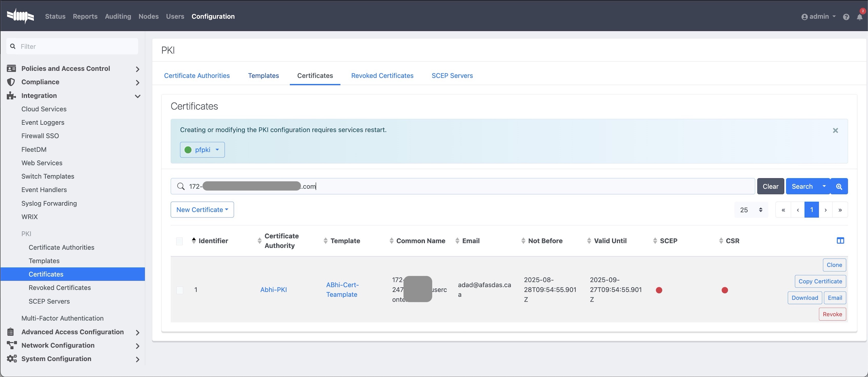Dismiss the services restart alert
This screenshot has width=868, height=377.
point(835,131)
